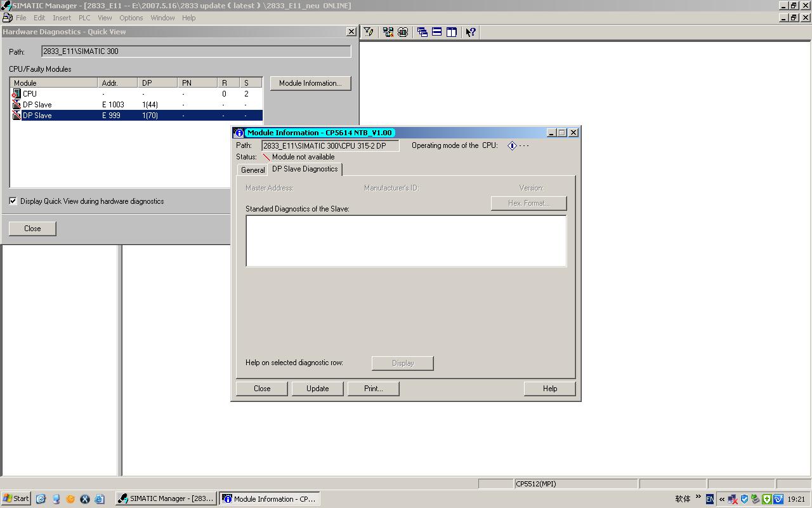Activate the context help pointer icon
812x508 pixels.
(471, 32)
